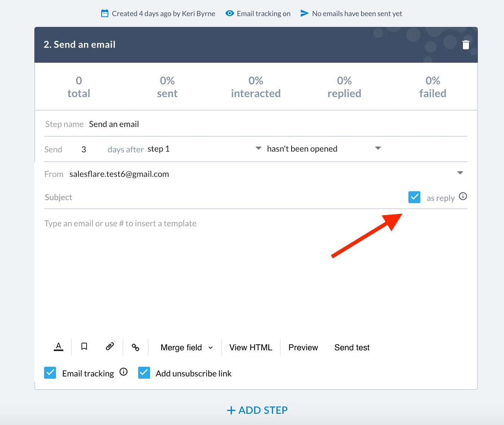504x425 pixels.
Task: Click the eye Email tracking on icon
Action: coord(230,13)
